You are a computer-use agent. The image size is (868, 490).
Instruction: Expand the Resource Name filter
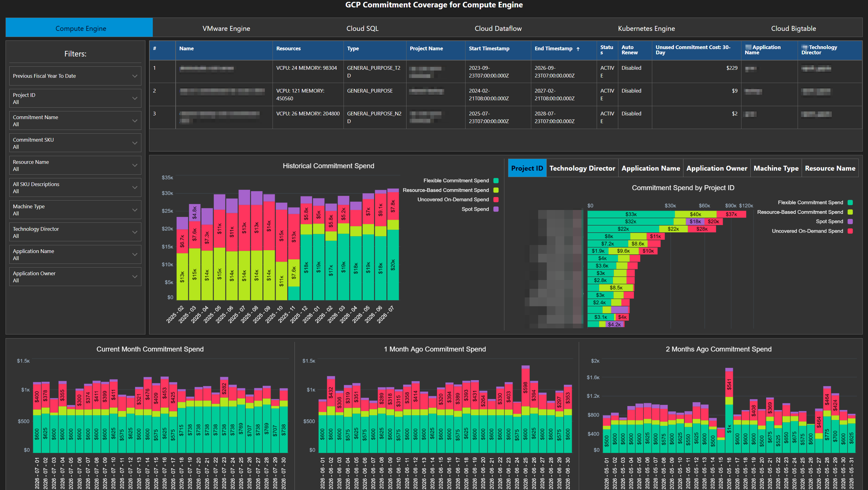[75, 165]
